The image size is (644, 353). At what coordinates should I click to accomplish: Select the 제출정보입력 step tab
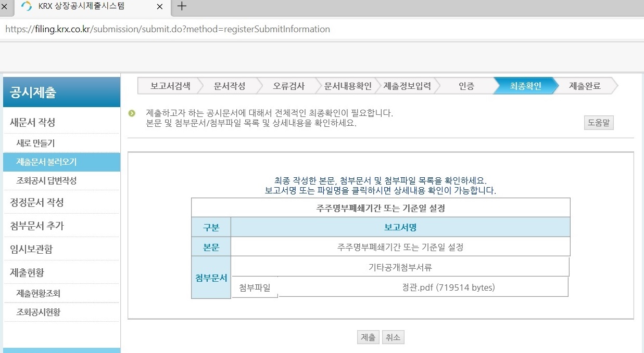pyautogui.click(x=409, y=85)
